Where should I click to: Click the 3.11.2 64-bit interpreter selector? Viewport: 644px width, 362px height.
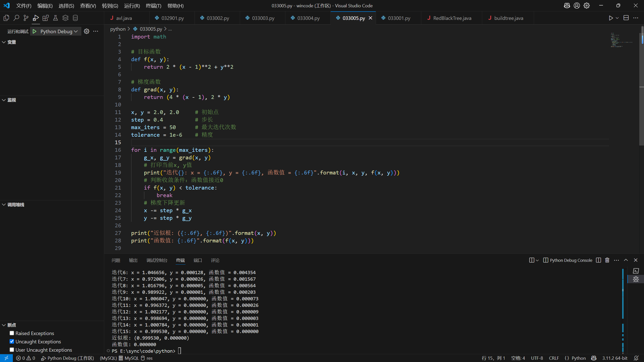[615, 358]
